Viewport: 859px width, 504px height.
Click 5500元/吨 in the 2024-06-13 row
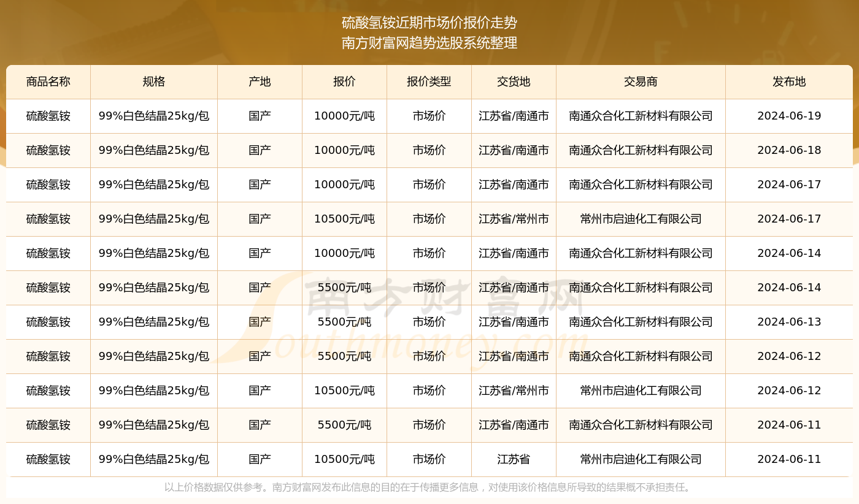[x=344, y=322]
